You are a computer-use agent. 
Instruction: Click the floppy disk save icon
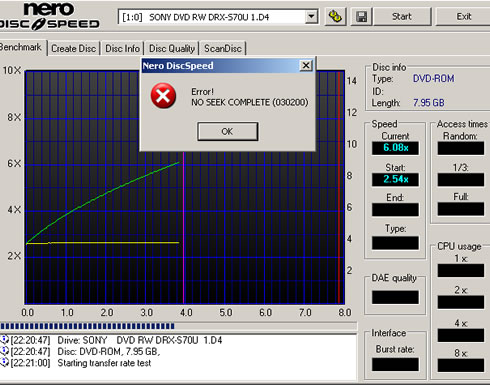coord(361,16)
